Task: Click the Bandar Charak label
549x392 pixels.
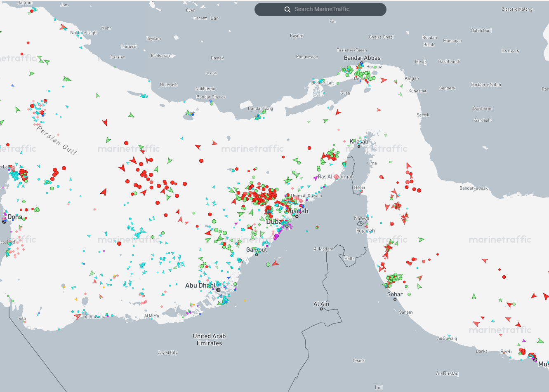Action: pyautogui.click(x=211, y=97)
